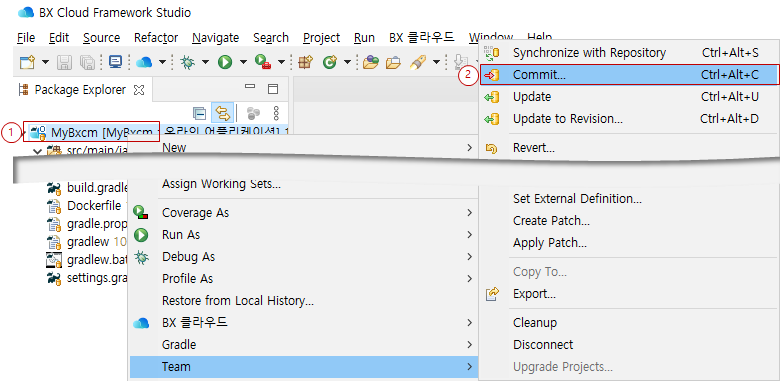Open the Project menu
780x381 pixels.
coord(321,38)
